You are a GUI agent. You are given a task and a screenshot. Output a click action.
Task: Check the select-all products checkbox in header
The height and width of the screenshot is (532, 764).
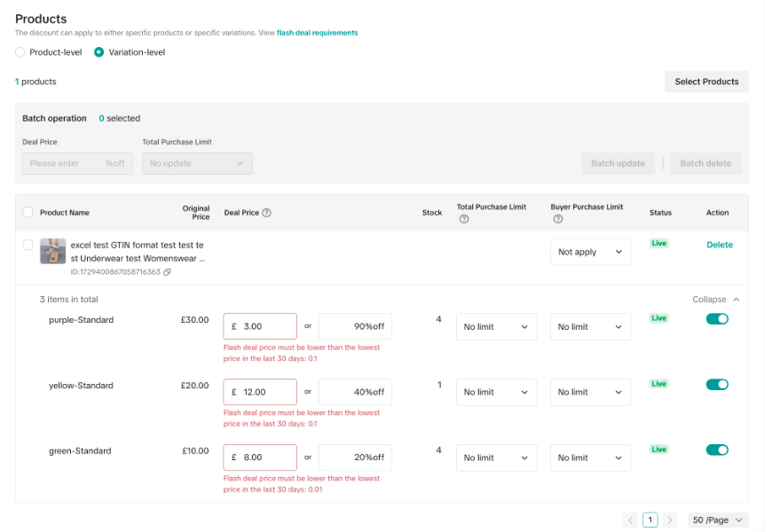coord(28,213)
